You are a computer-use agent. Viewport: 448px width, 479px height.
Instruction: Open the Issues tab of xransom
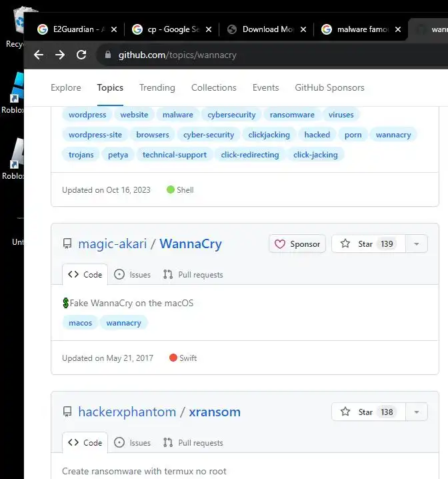[132, 443]
